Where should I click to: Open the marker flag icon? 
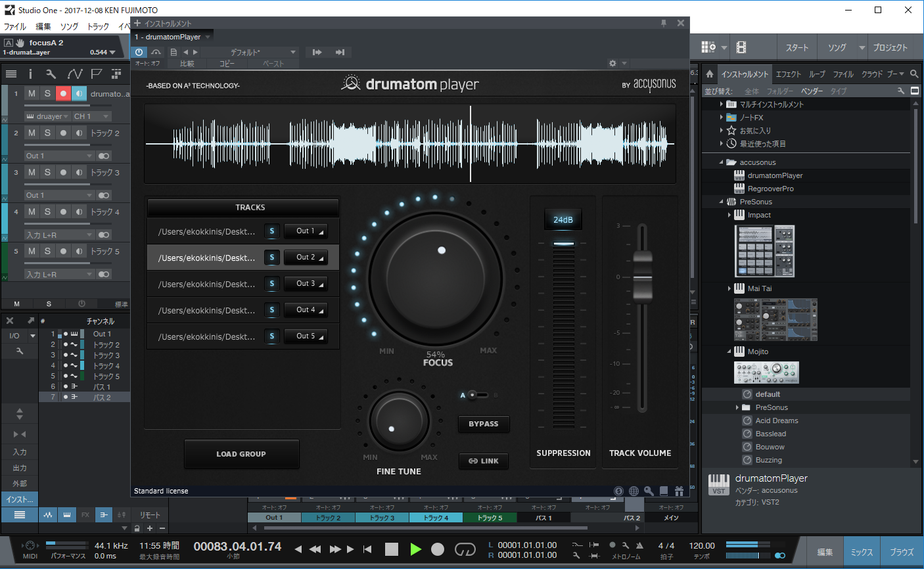tap(96, 74)
